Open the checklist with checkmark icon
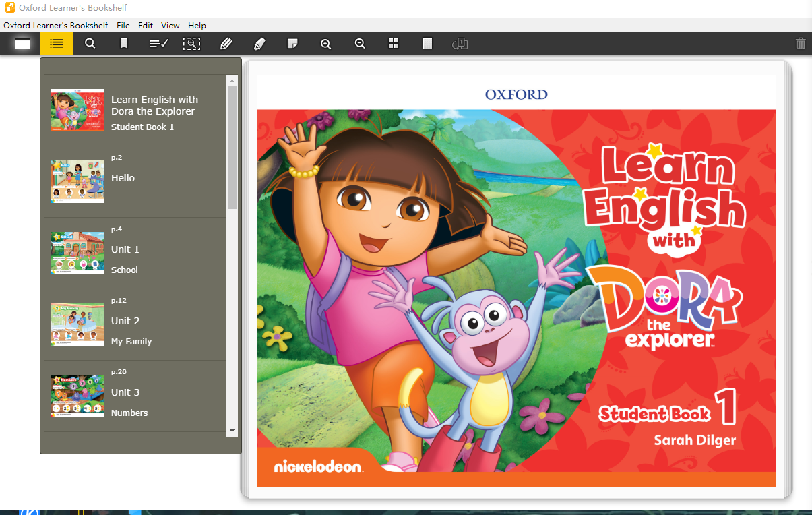 click(159, 44)
